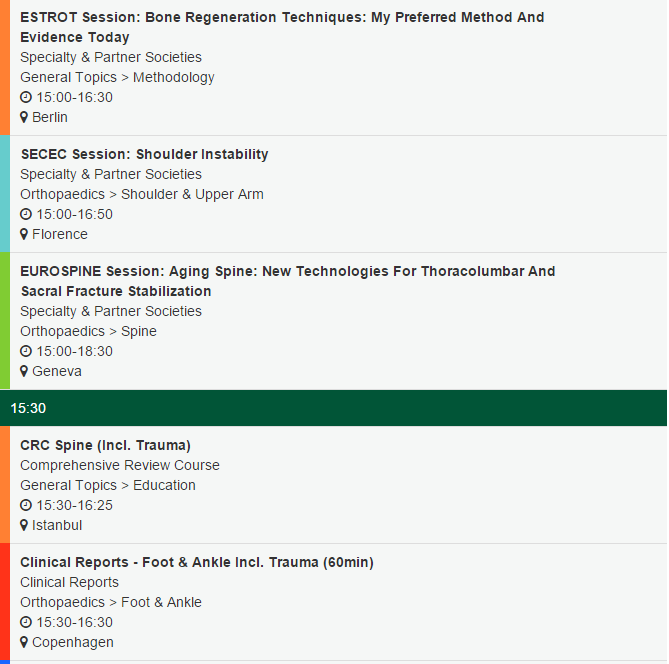
Task: Click the 15:30 time slot header
Action: tap(333, 408)
